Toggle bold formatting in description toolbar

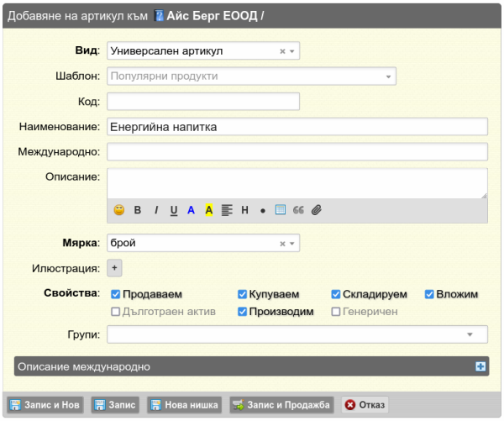(138, 210)
